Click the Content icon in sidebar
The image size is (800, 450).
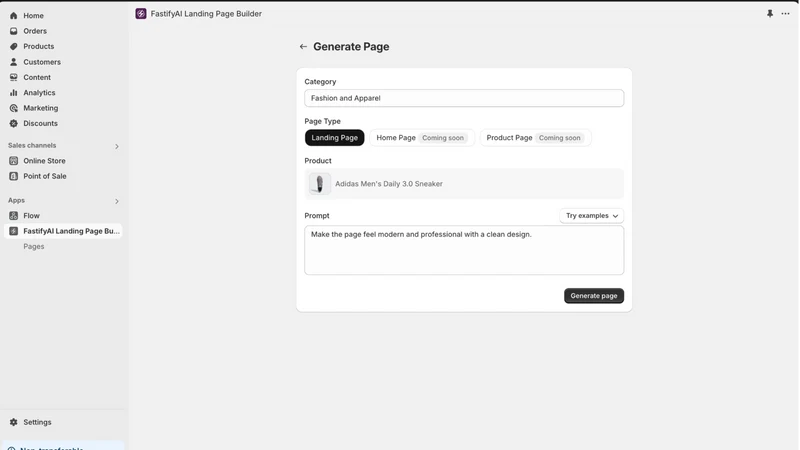(x=14, y=77)
